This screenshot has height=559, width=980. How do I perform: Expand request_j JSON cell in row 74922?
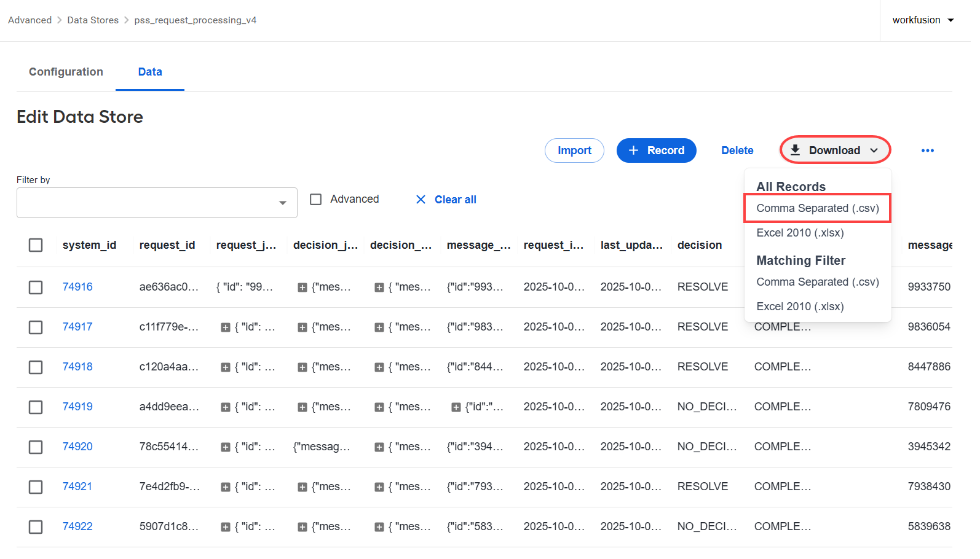click(226, 527)
